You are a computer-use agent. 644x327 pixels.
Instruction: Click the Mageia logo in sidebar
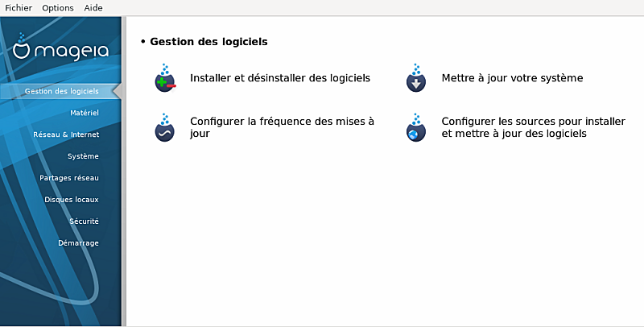[x=61, y=49]
